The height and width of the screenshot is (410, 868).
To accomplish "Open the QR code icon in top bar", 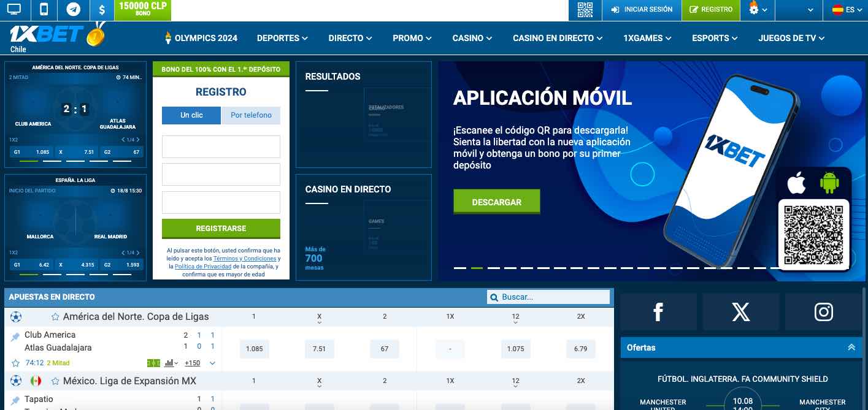I will (x=585, y=10).
